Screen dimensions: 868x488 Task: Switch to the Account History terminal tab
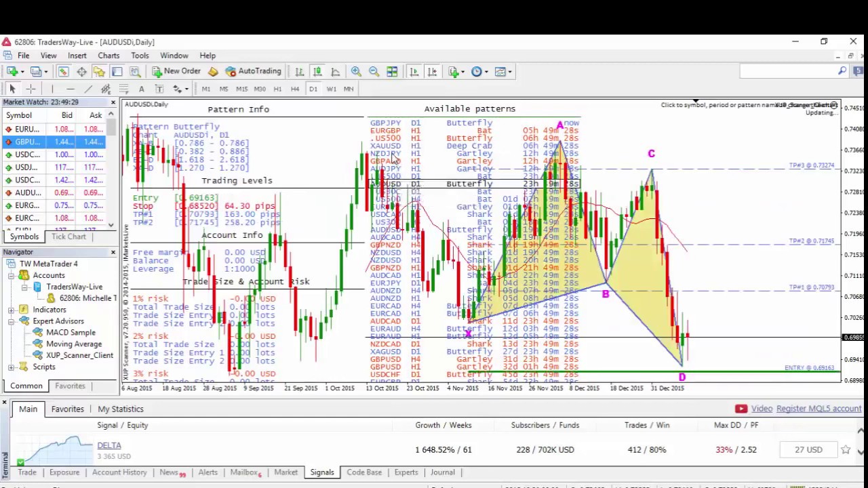(119, 472)
